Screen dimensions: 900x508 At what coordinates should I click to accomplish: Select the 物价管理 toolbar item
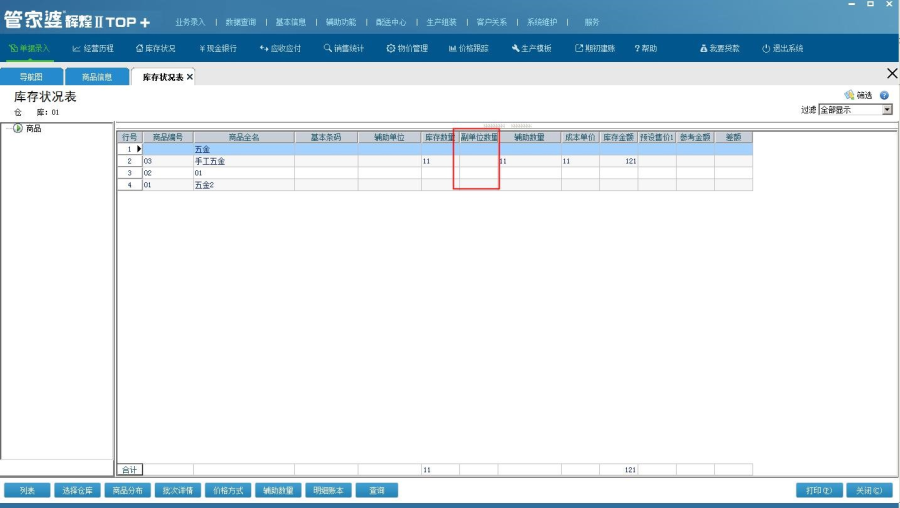pos(407,48)
